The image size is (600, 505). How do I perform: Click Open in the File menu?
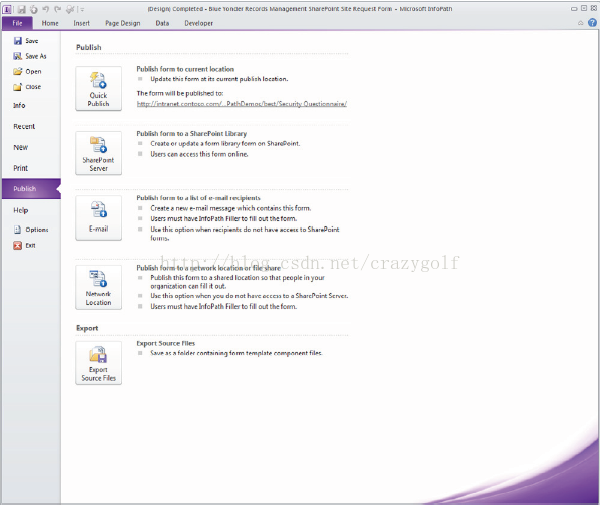[x=27, y=71]
